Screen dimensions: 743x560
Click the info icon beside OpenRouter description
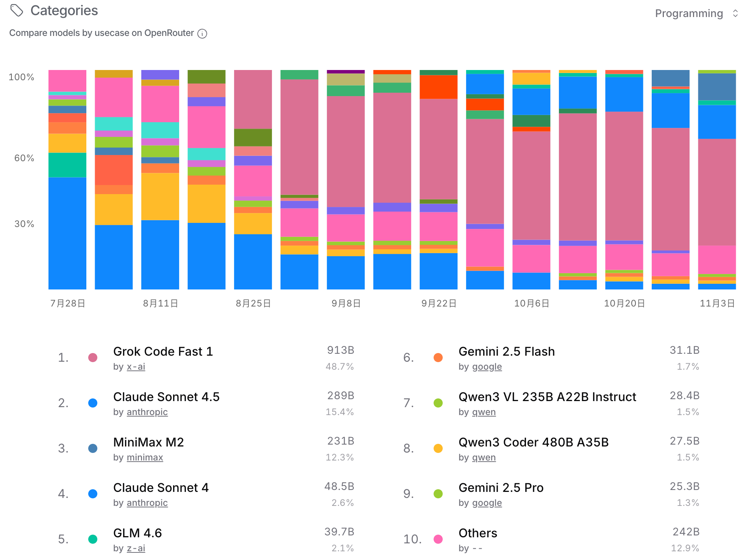[x=203, y=34]
